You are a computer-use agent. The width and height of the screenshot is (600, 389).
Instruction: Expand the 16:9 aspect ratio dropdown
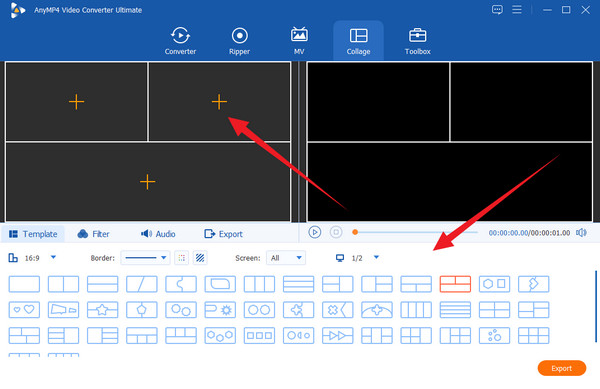click(x=54, y=257)
